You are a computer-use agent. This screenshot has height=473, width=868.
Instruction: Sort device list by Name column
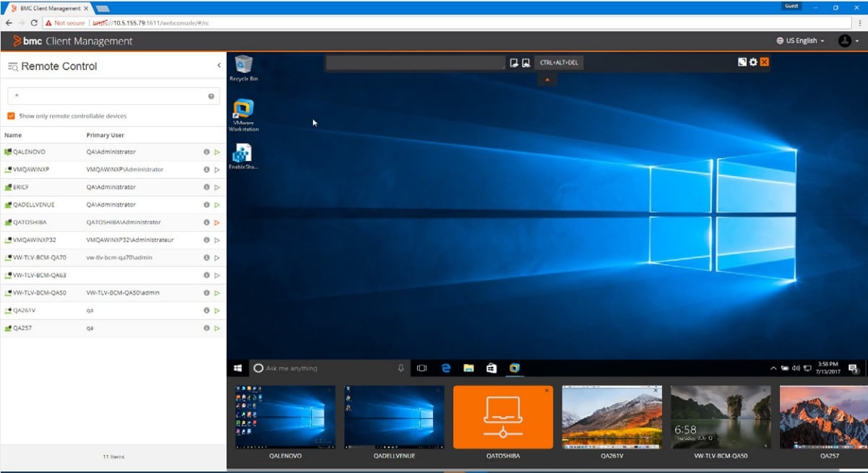coord(13,135)
